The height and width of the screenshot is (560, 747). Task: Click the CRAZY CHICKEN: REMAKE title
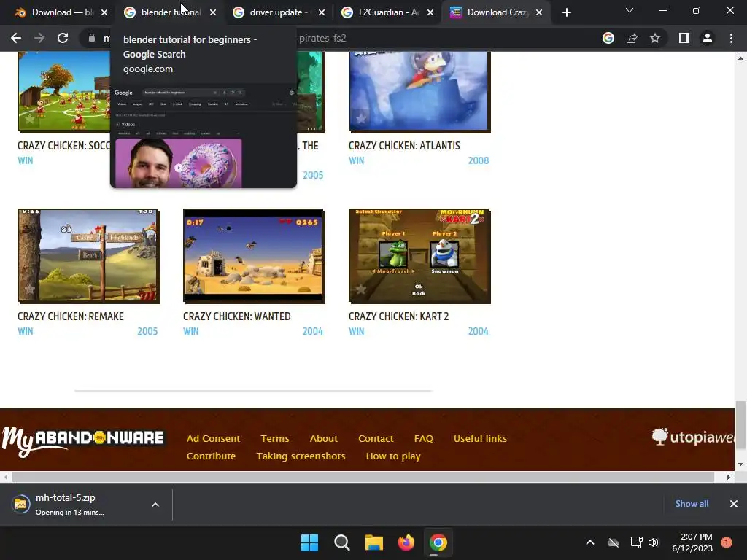pos(71,316)
